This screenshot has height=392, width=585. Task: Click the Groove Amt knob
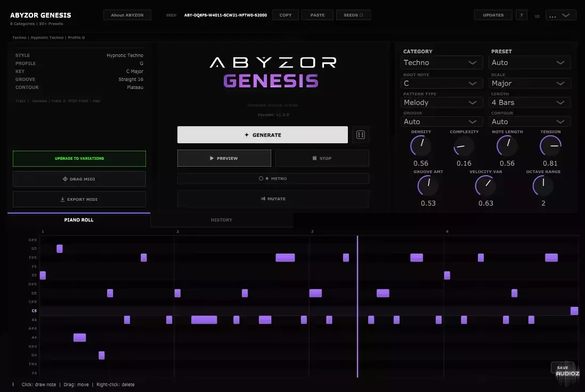[428, 186]
